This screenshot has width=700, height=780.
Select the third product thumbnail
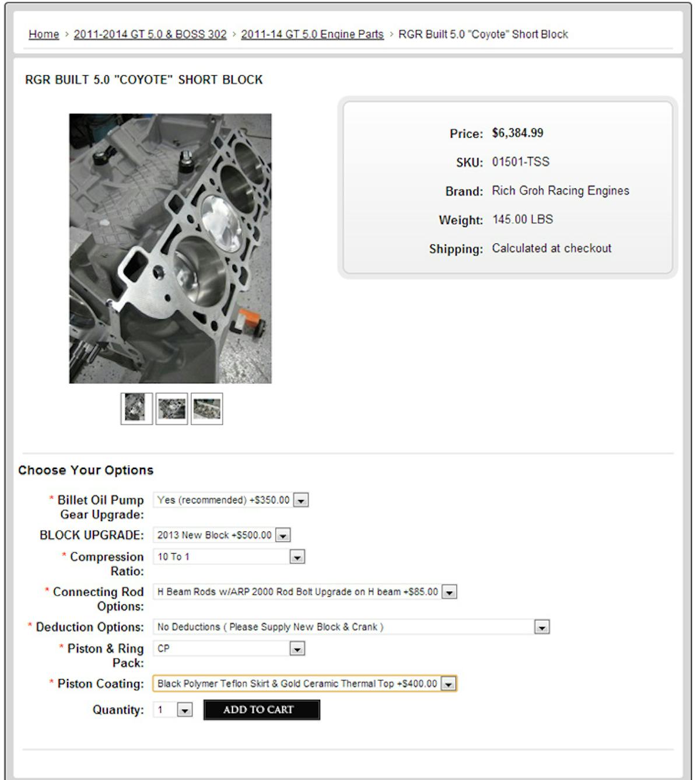[x=206, y=408]
